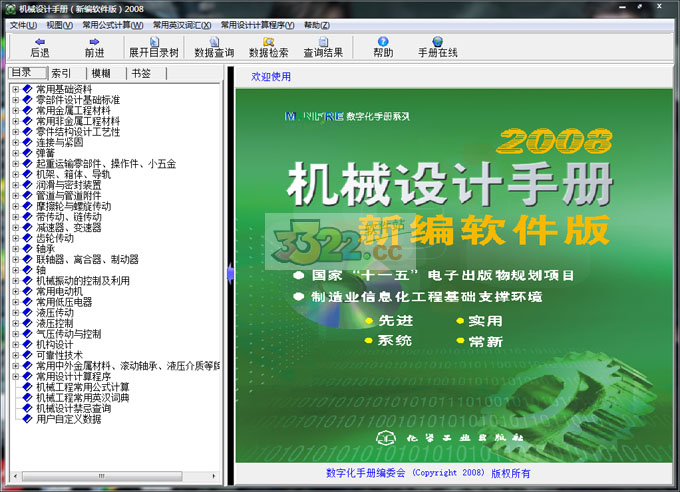Open the 常用英汉词汇(X) menu
The height and width of the screenshot is (492, 680).
(182, 25)
